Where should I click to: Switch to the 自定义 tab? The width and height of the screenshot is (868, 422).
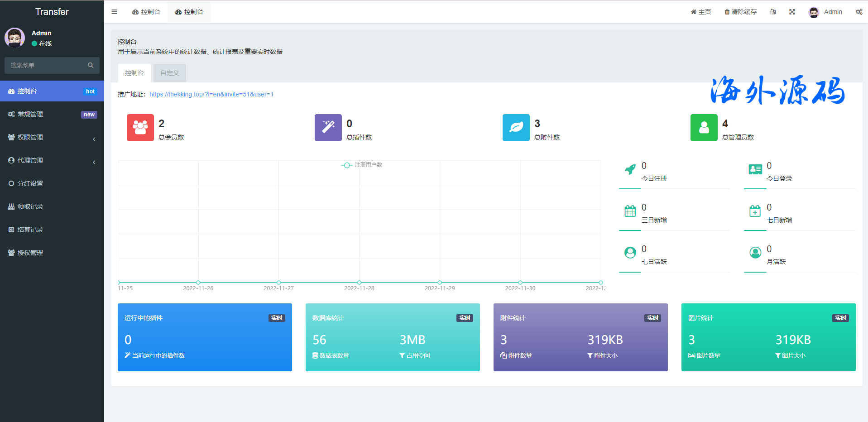click(x=169, y=73)
